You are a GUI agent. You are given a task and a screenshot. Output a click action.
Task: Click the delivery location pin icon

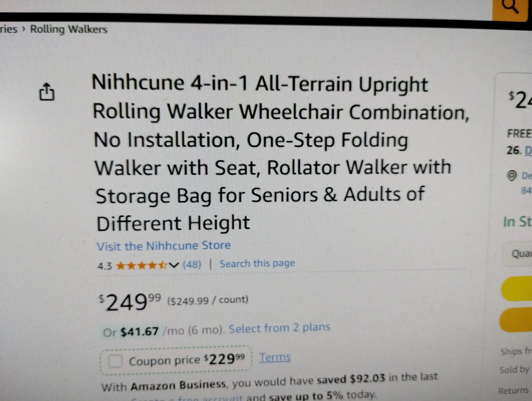(x=511, y=175)
